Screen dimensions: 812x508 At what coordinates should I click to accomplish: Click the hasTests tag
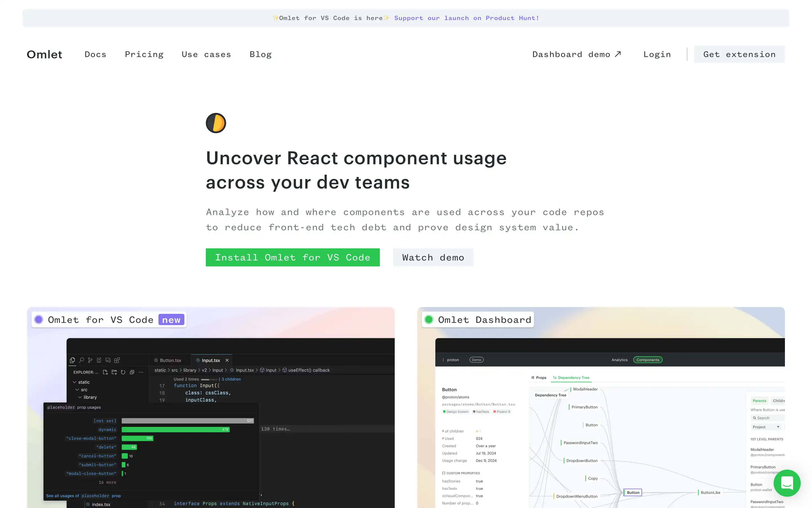481,411
